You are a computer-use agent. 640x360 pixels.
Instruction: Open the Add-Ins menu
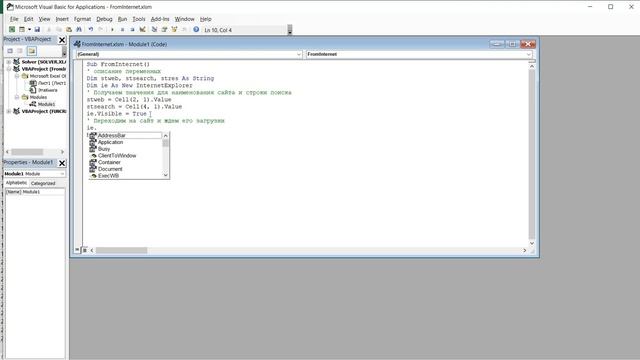point(160,19)
